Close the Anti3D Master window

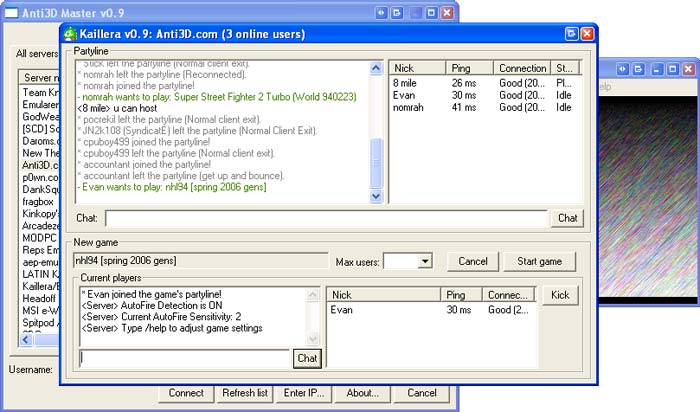(x=447, y=13)
